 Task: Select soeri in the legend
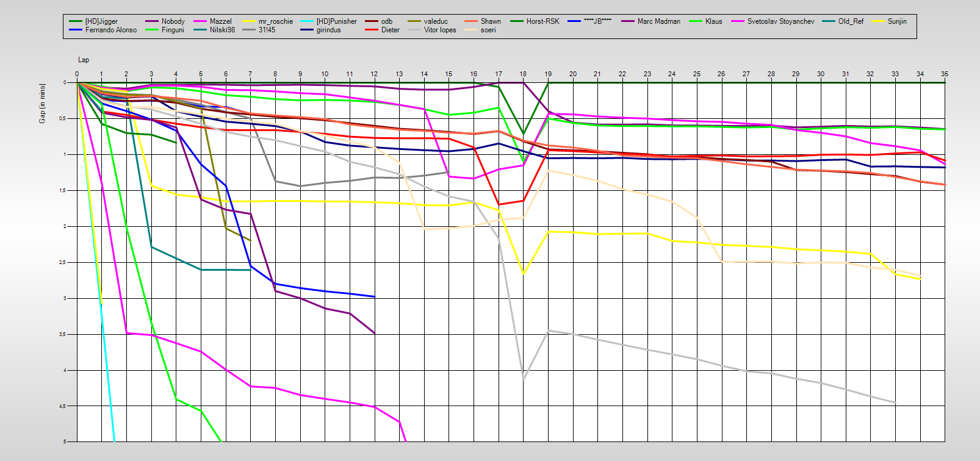tap(488, 30)
